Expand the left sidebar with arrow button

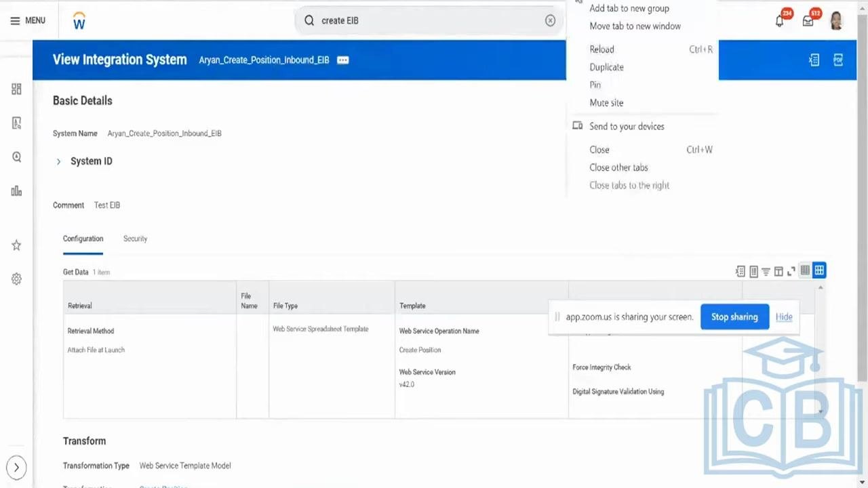[16, 467]
